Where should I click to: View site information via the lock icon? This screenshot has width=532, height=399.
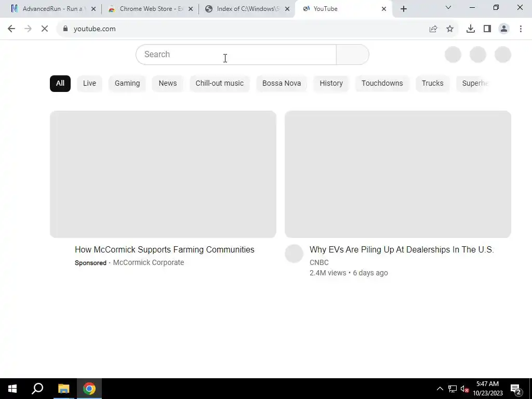[65, 29]
